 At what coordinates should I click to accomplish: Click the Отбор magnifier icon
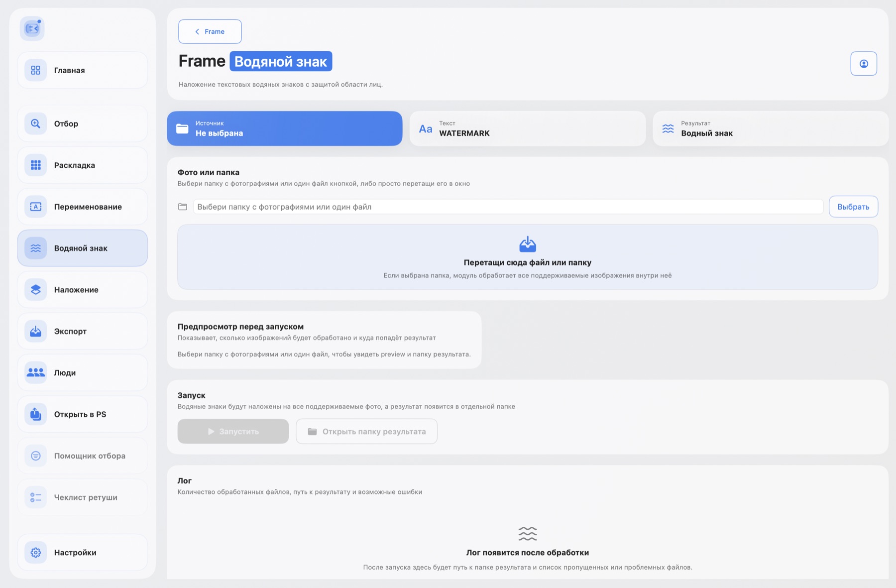click(x=36, y=123)
